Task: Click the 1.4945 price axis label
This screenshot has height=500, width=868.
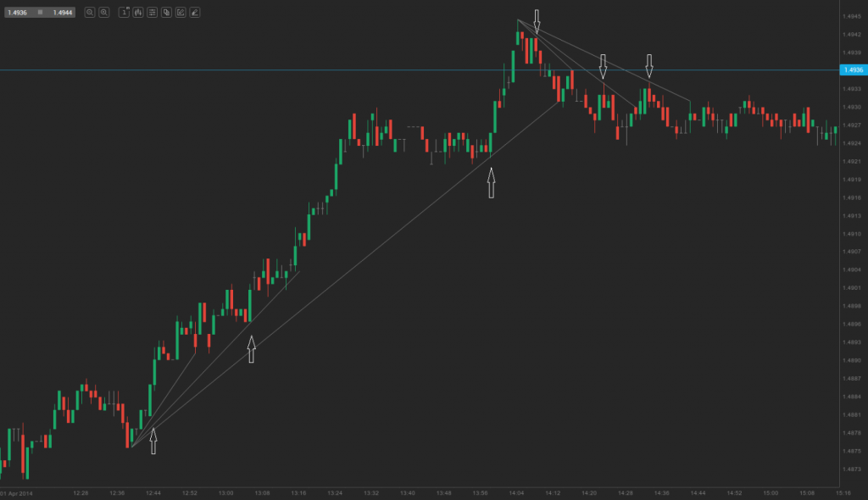Action: click(851, 17)
